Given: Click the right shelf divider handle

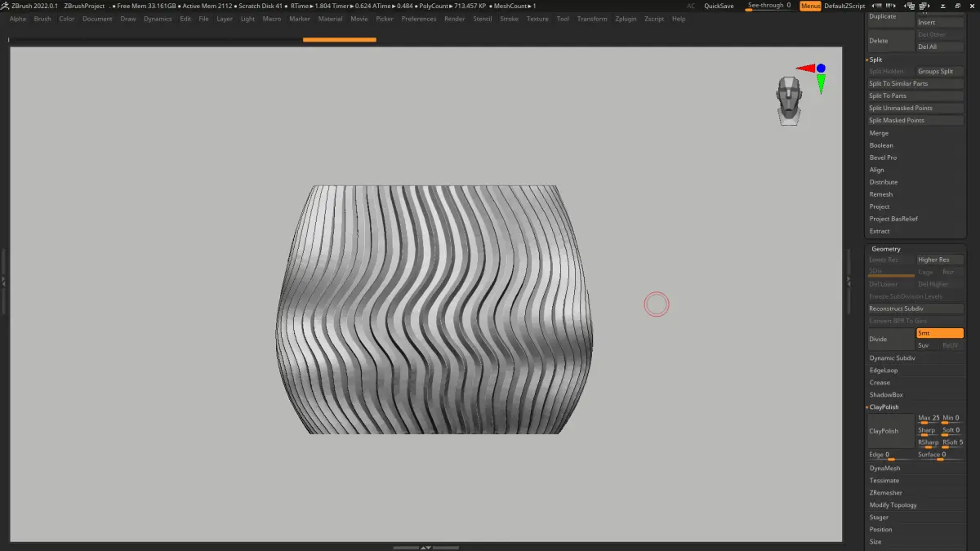Looking at the screenshot, I should click(x=849, y=280).
